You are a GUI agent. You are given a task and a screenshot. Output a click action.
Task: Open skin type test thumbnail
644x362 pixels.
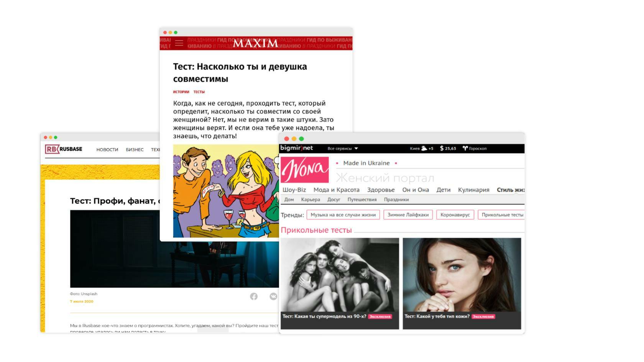pyautogui.click(x=462, y=275)
